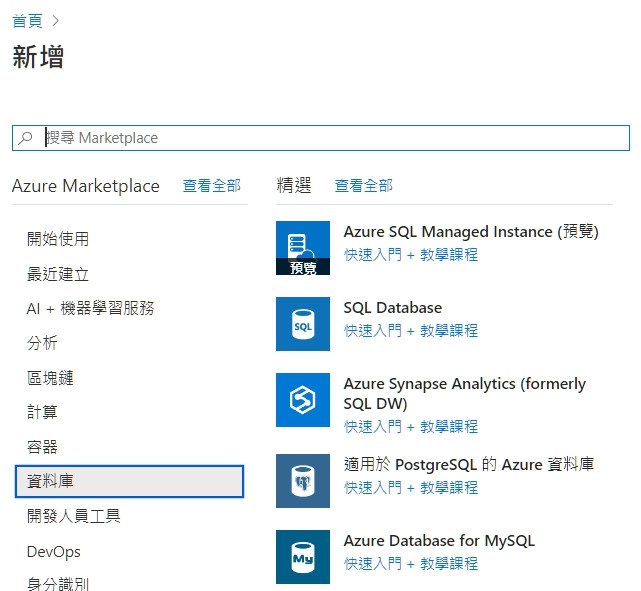641x591 pixels.
Task: Open 查看全部 next to 精選
Action: pos(363,186)
